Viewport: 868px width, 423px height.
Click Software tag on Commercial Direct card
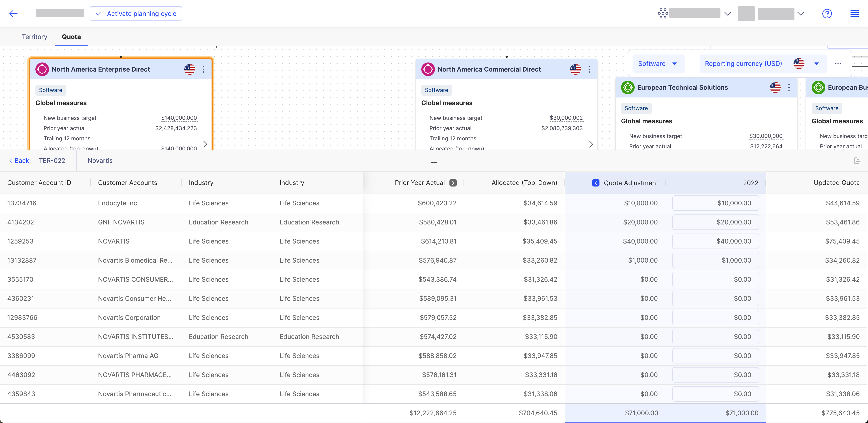click(436, 90)
